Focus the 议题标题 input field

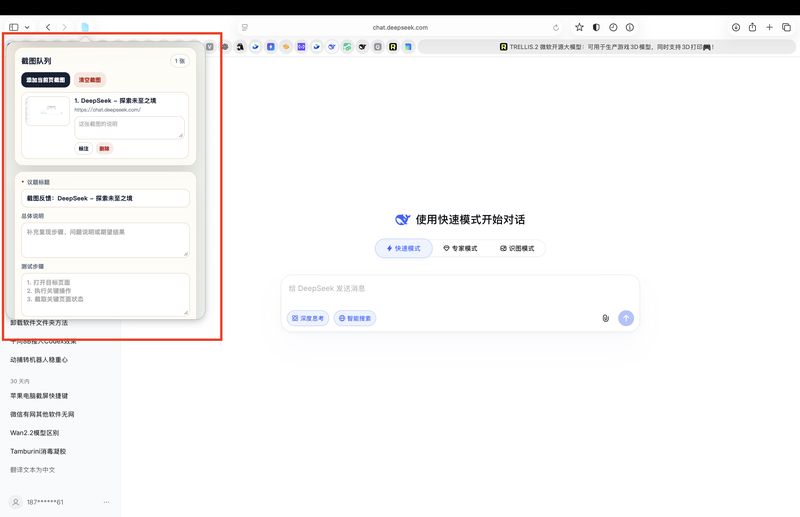(105, 198)
